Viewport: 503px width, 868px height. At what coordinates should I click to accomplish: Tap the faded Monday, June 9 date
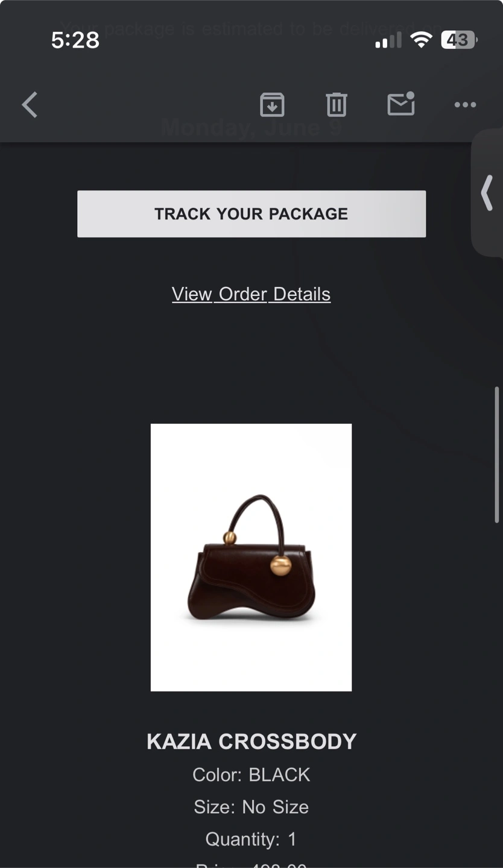click(x=251, y=128)
